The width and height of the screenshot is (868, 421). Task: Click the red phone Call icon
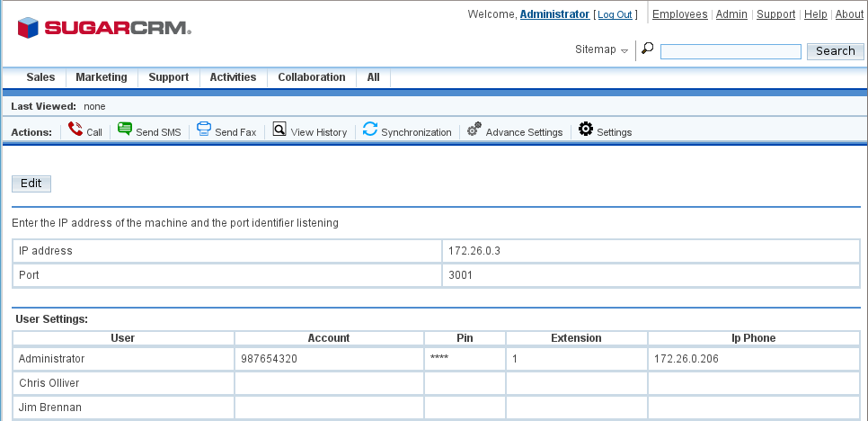(x=75, y=130)
